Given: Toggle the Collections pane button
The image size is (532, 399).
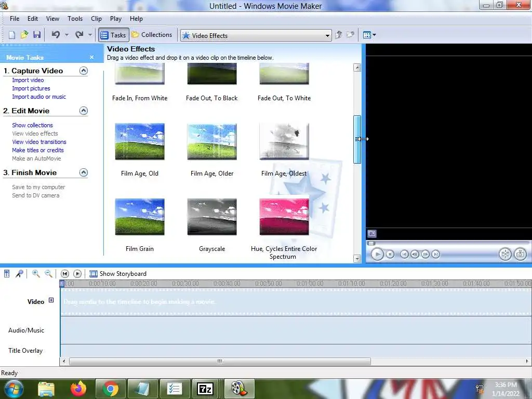Looking at the screenshot, I should 152,35.
